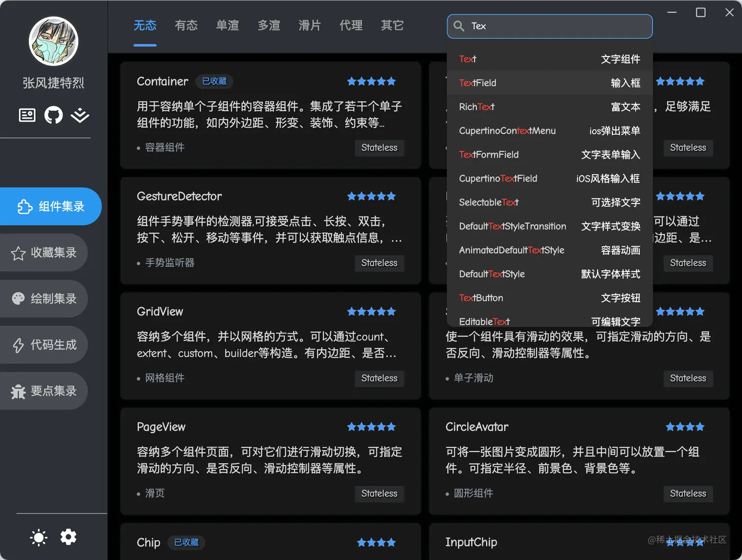The width and height of the screenshot is (742, 560).
Task: Toggle the 已收藏 badge on Chip card
Action: 186,542
